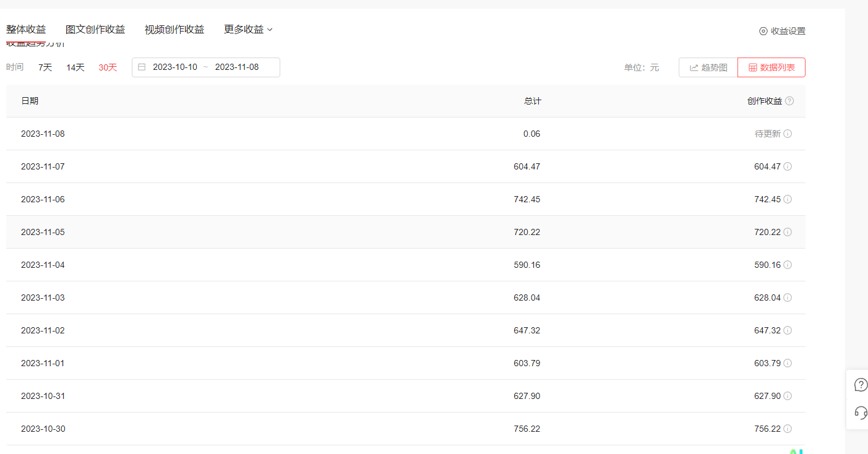Click end date 2023-11-08 field

click(237, 67)
